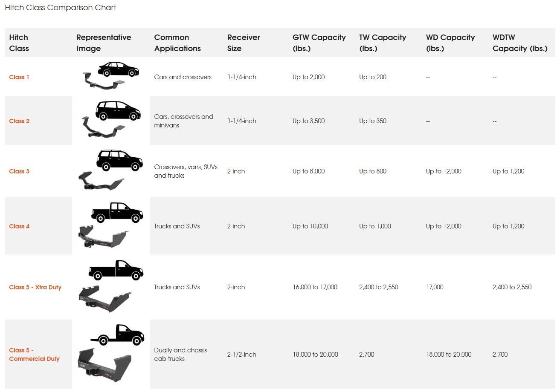Click the Class 2 minivan silhouette
560x392 pixels.
tap(118, 111)
